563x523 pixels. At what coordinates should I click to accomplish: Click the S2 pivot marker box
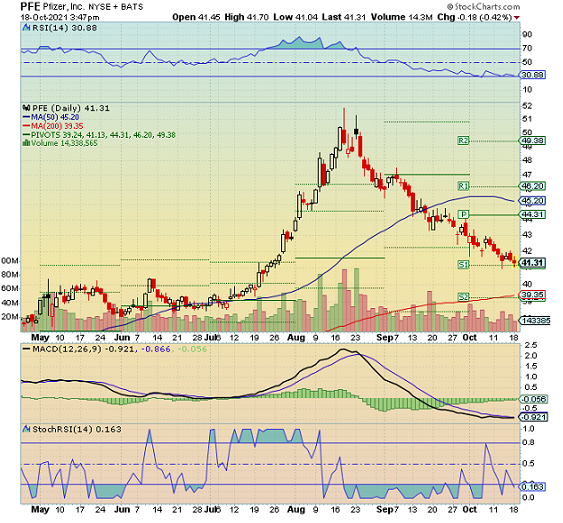click(x=464, y=297)
